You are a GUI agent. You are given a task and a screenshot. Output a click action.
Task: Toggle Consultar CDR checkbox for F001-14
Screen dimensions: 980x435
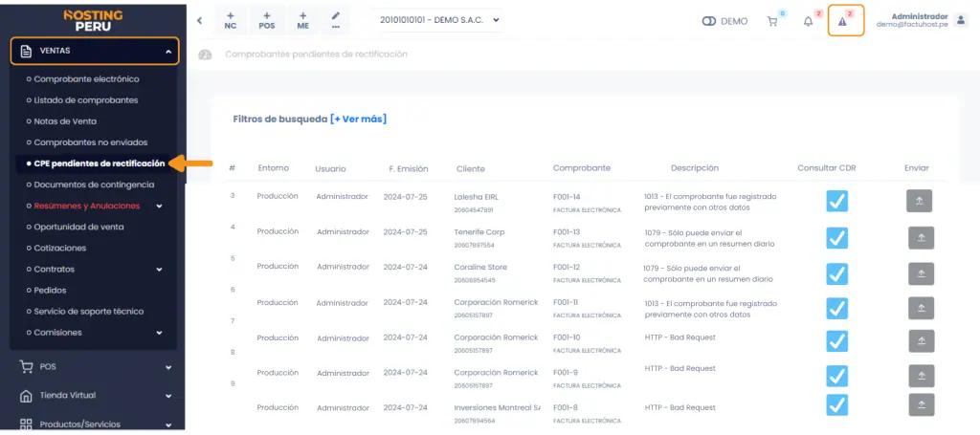tap(836, 201)
